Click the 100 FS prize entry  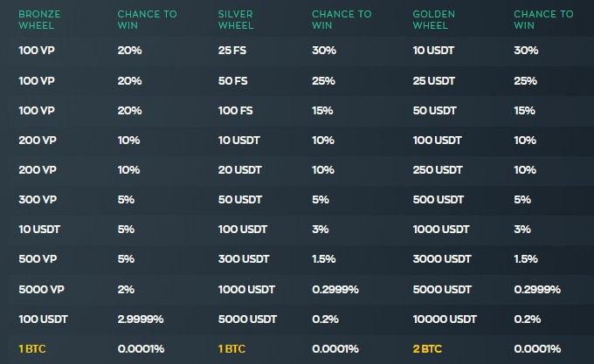click(x=234, y=110)
